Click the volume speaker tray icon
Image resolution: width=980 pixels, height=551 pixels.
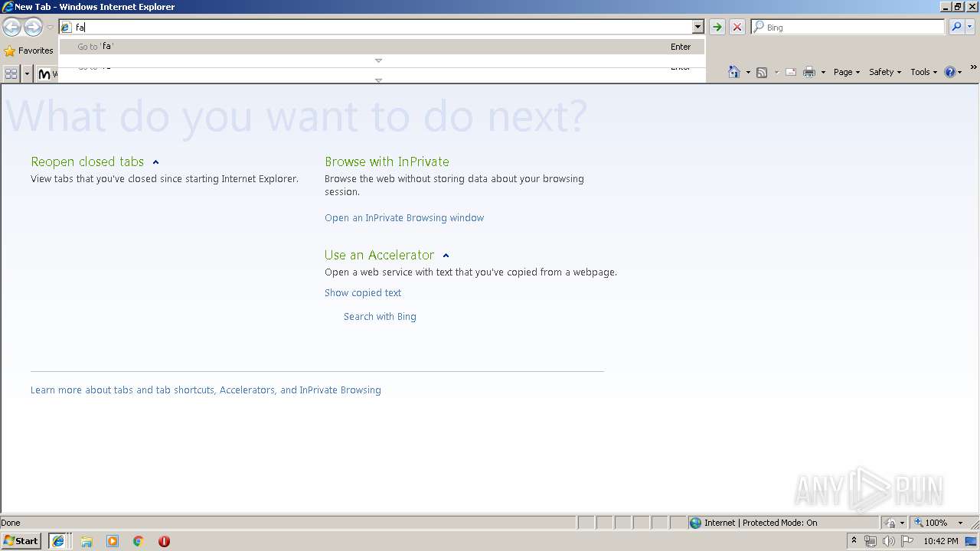coord(889,541)
